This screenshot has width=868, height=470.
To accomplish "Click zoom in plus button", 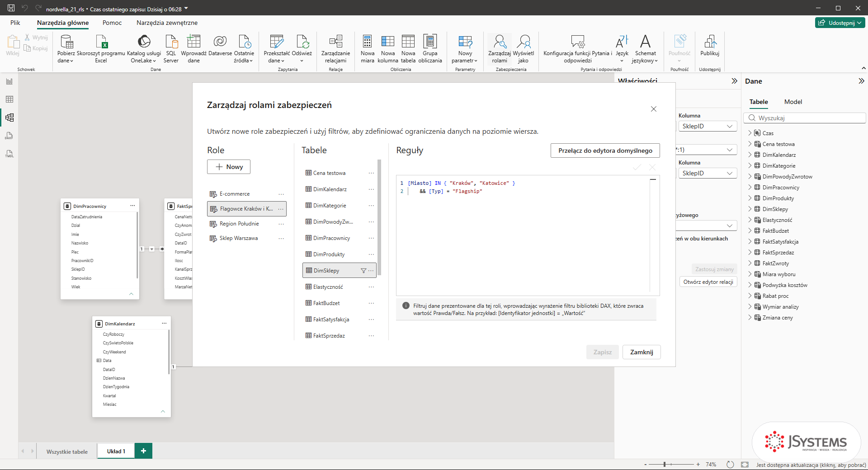I will [x=698, y=464].
